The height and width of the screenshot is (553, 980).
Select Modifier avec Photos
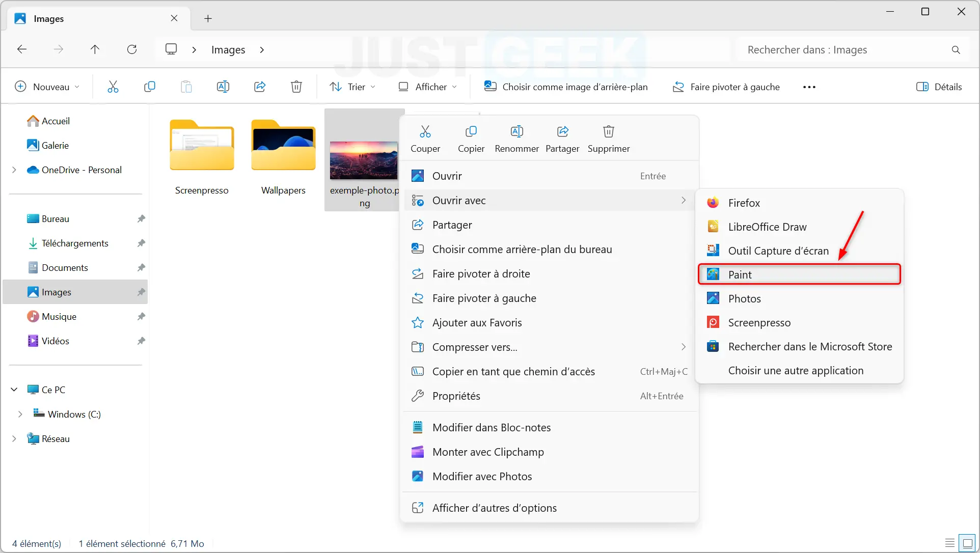click(550, 476)
